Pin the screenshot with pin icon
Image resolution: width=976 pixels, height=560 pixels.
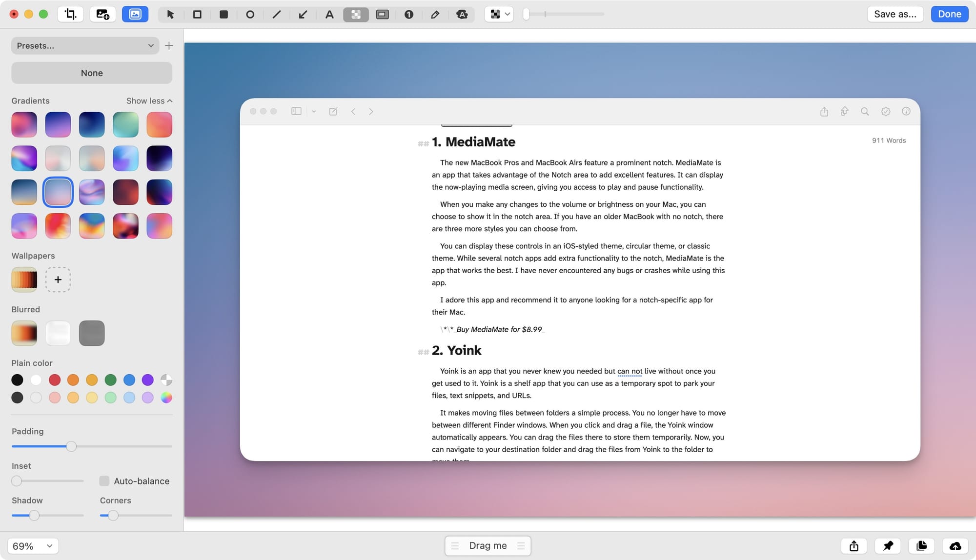tap(888, 546)
